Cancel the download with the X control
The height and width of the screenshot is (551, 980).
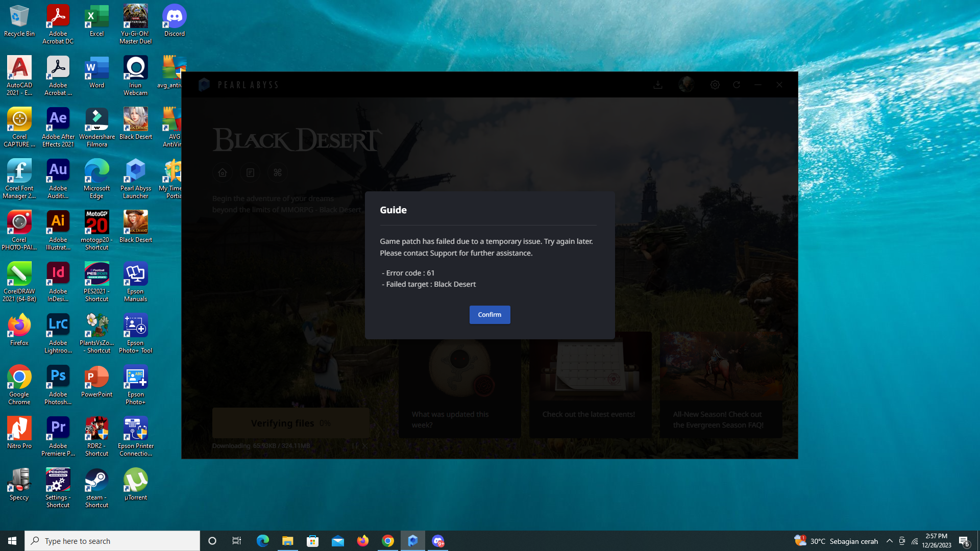365,445
